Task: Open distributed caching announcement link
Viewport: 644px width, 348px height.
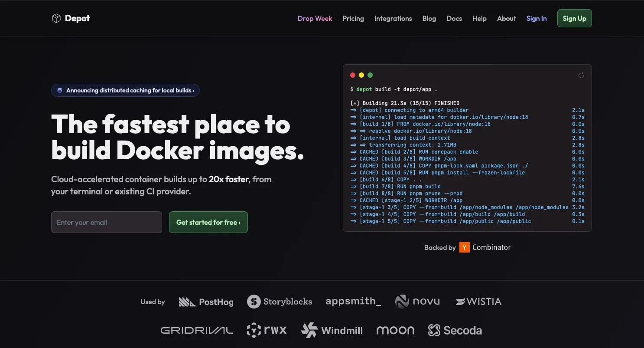Action: (x=125, y=90)
